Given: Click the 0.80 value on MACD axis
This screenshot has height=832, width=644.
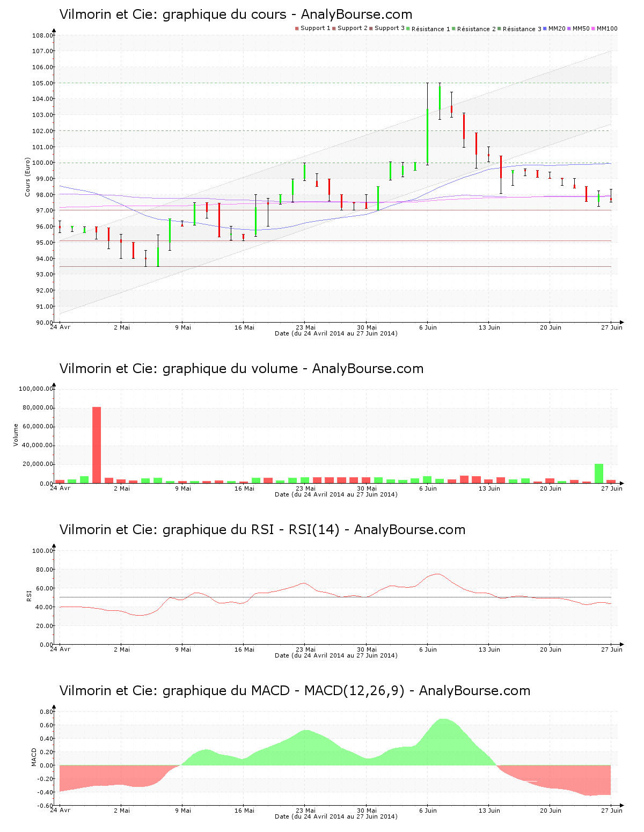Looking at the screenshot, I should (x=47, y=712).
